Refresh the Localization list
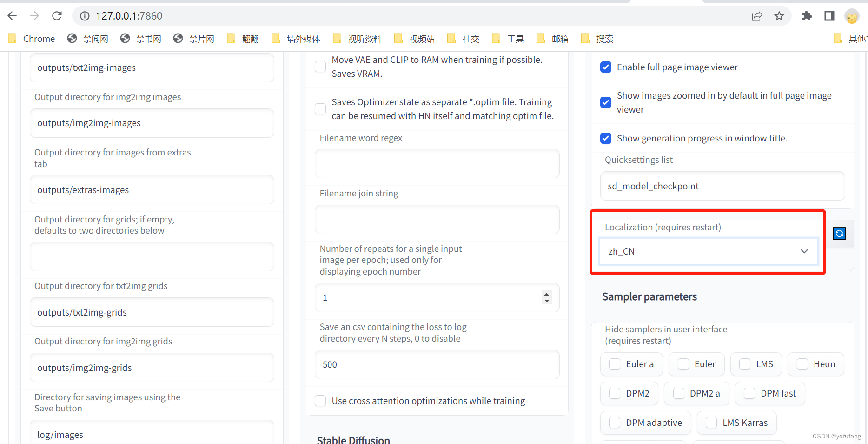The width and height of the screenshot is (868, 444). 839,233
